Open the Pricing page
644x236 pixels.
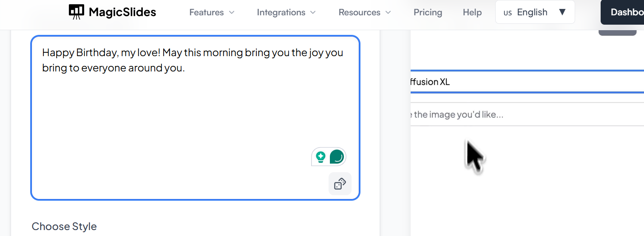[x=428, y=12]
